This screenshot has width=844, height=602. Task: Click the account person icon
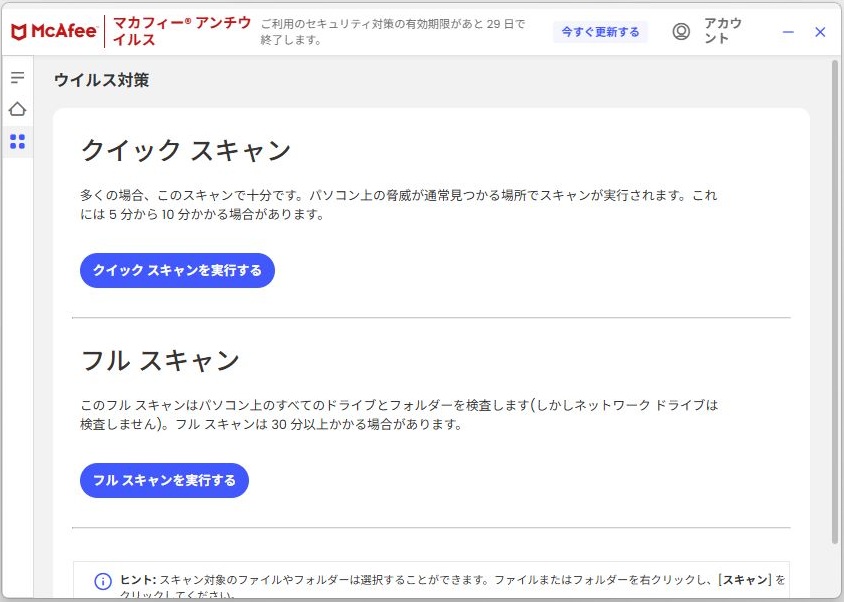click(681, 32)
